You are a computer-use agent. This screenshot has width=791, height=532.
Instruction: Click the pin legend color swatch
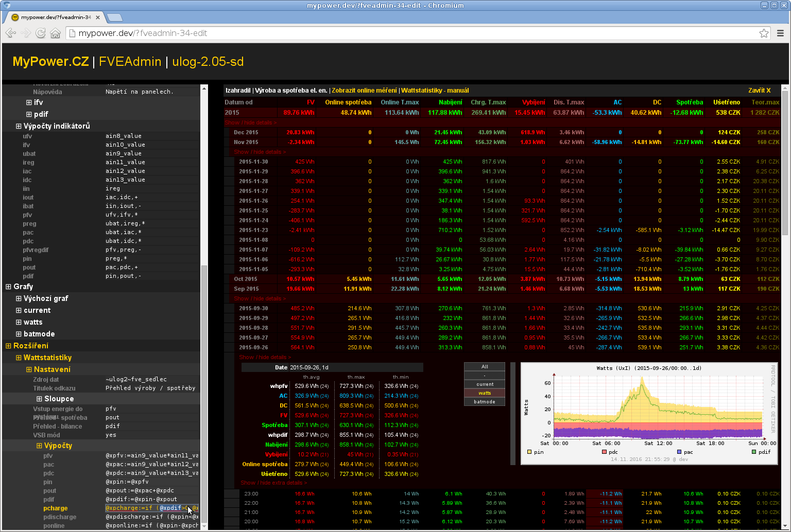pos(529,452)
